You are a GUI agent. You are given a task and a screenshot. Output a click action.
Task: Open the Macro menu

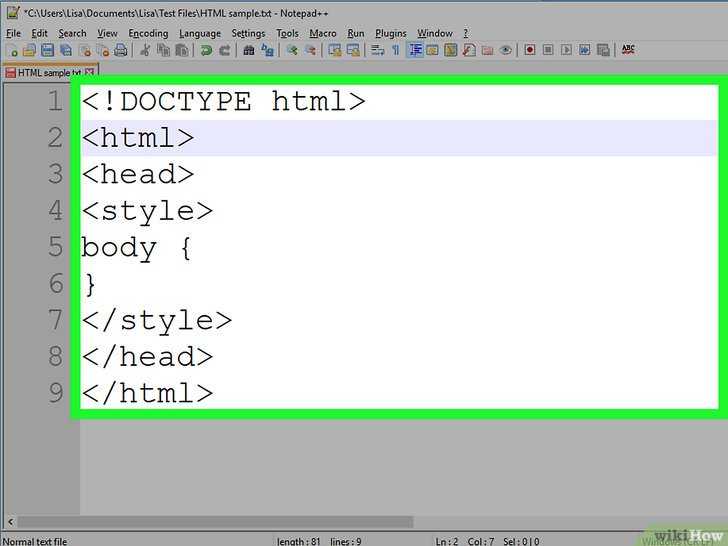tap(323, 33)
